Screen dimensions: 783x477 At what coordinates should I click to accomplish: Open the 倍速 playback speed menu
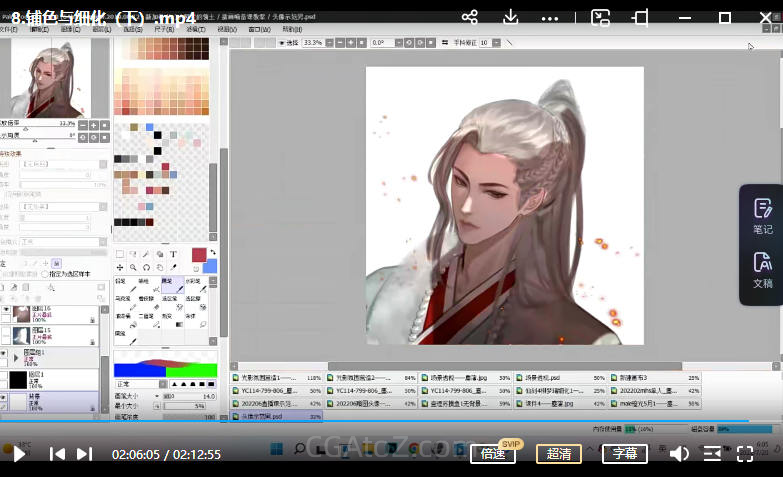[x=493, y=454]
